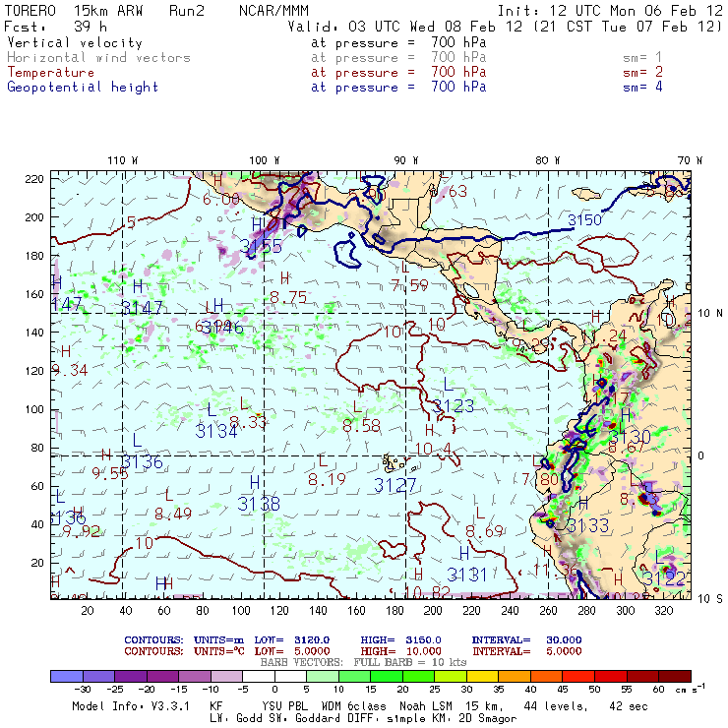Screen dimensions: 728x728
Task: Select the gray 'Horizontal wind vectors' label
Action: [x=98, y=58]
